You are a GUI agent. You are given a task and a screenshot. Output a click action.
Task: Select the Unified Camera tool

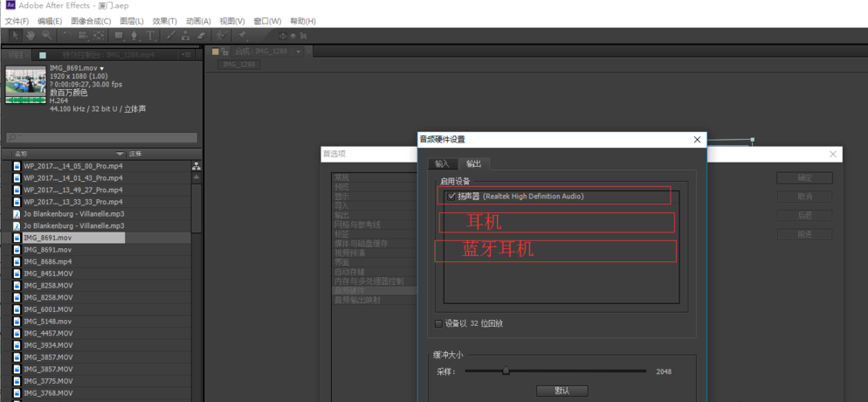click(82, 36)
